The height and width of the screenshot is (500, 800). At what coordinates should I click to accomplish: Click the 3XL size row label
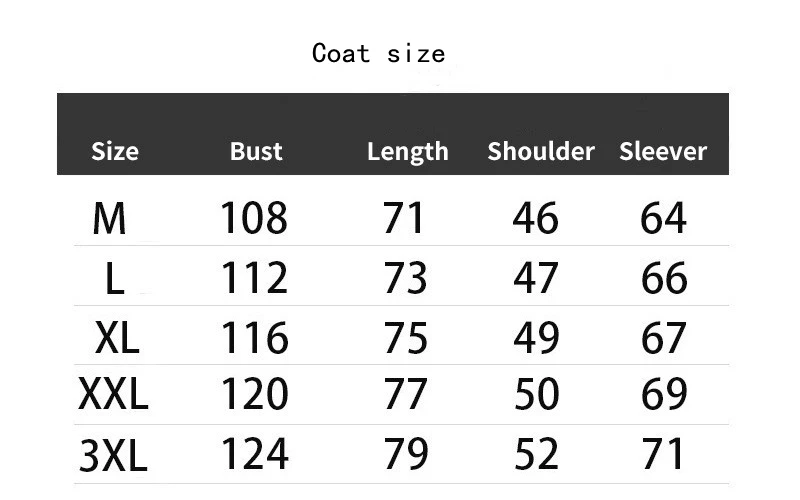(x=113, y=455)
